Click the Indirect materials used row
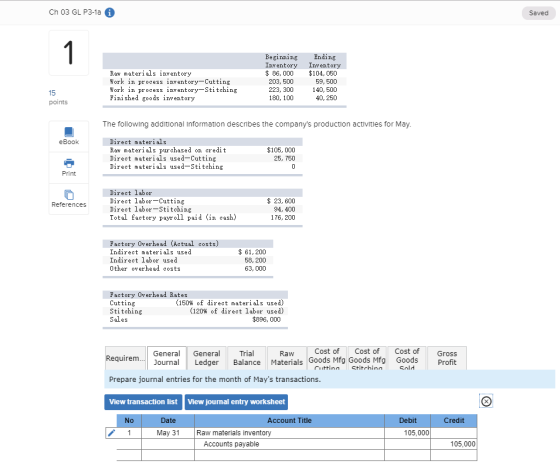560x464 pixels. point(188,252)
